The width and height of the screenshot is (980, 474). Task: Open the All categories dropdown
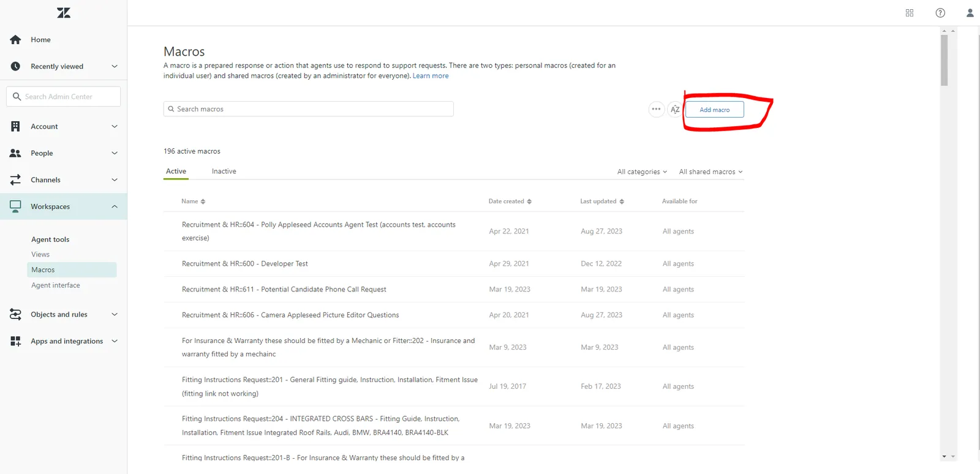pyautogui.click(x=642, y=172)
